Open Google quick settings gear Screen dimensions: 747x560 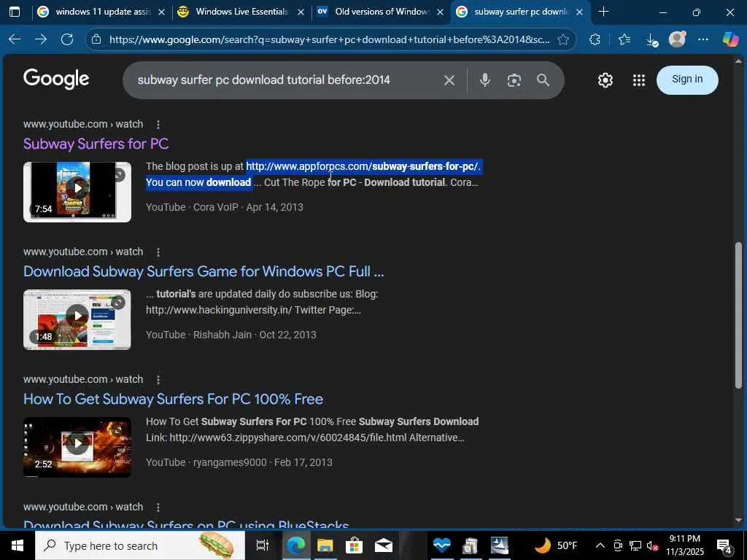click(x=605, y=80)
